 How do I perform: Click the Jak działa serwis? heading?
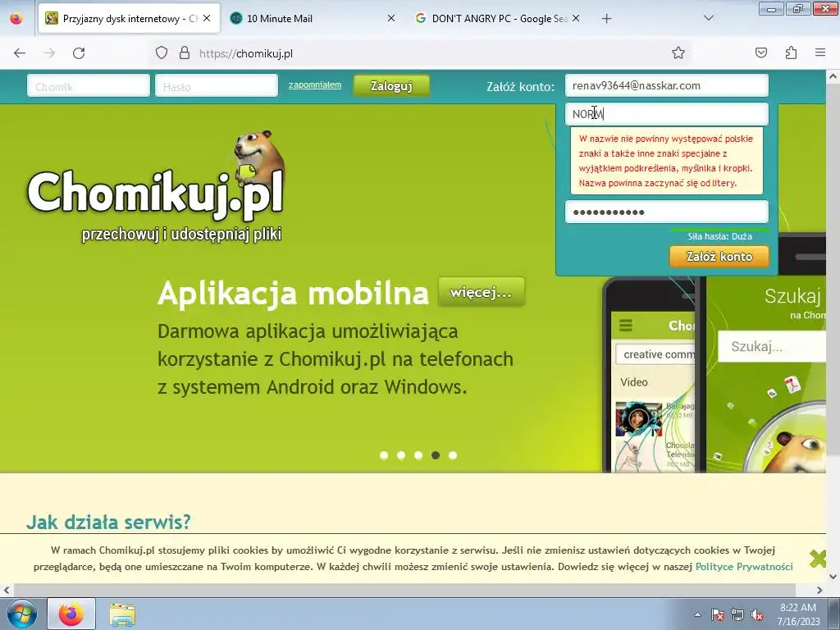point(108,522)
